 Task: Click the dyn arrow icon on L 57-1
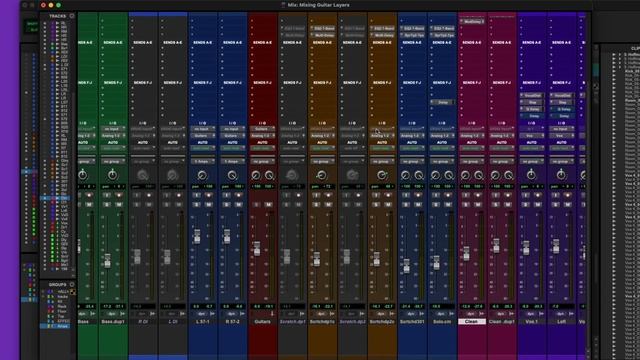(x=212, y=314)
